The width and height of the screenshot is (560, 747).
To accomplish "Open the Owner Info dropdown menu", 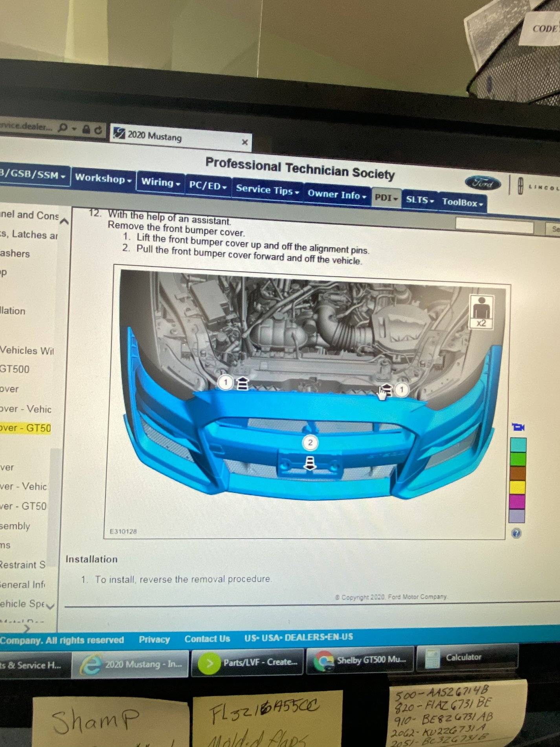I will (x=337, y=195).
